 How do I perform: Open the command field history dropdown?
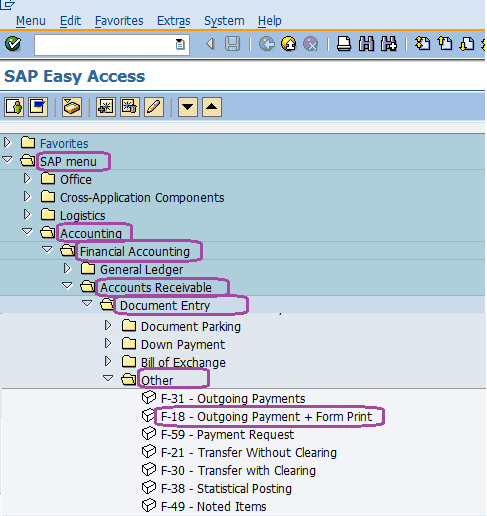click(x=180, y=44)
